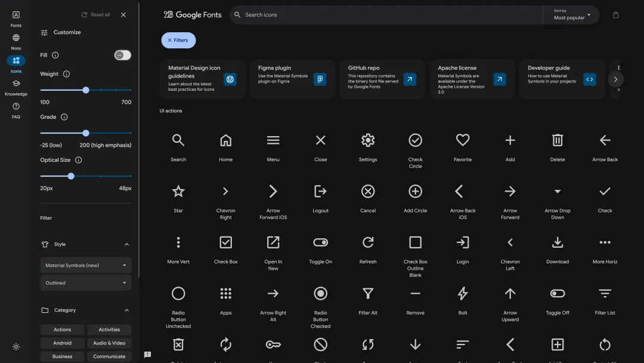The image size is (644, 363).
Task: Open the Figma plugin card
Action: (x=292, y=79)
